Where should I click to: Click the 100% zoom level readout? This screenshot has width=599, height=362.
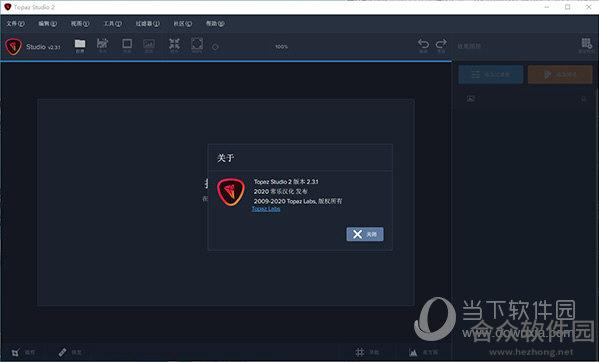click(282, 47)
